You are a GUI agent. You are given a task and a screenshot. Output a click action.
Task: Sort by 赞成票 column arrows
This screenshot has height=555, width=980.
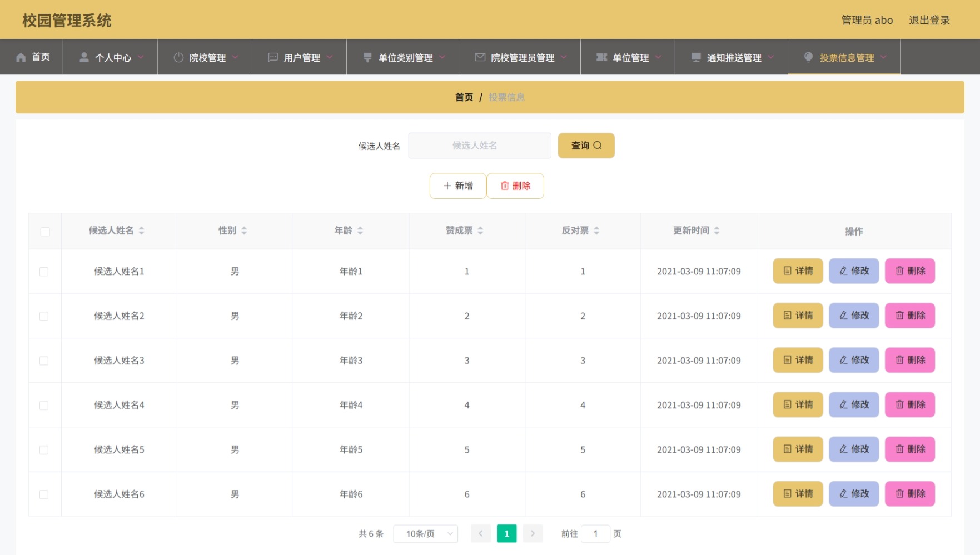click(x=480, y=231)
